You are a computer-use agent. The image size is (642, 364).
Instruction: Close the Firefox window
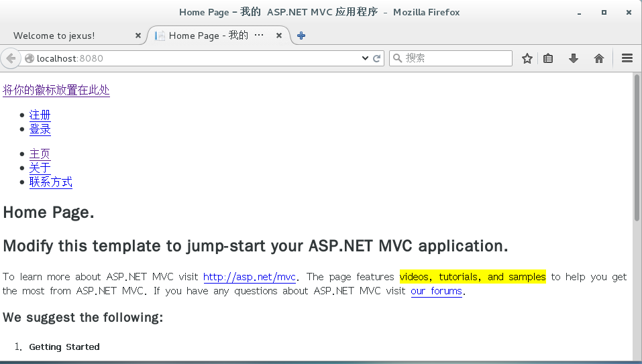point(629,12)
